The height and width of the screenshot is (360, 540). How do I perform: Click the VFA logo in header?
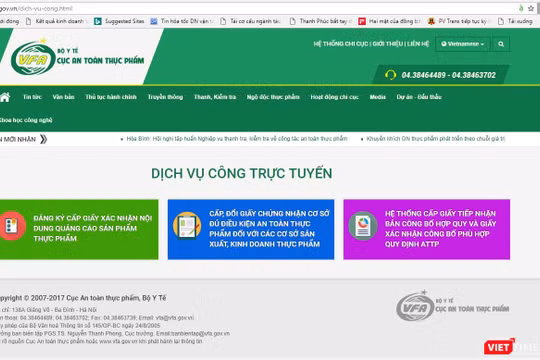click(x=33, y=58)
